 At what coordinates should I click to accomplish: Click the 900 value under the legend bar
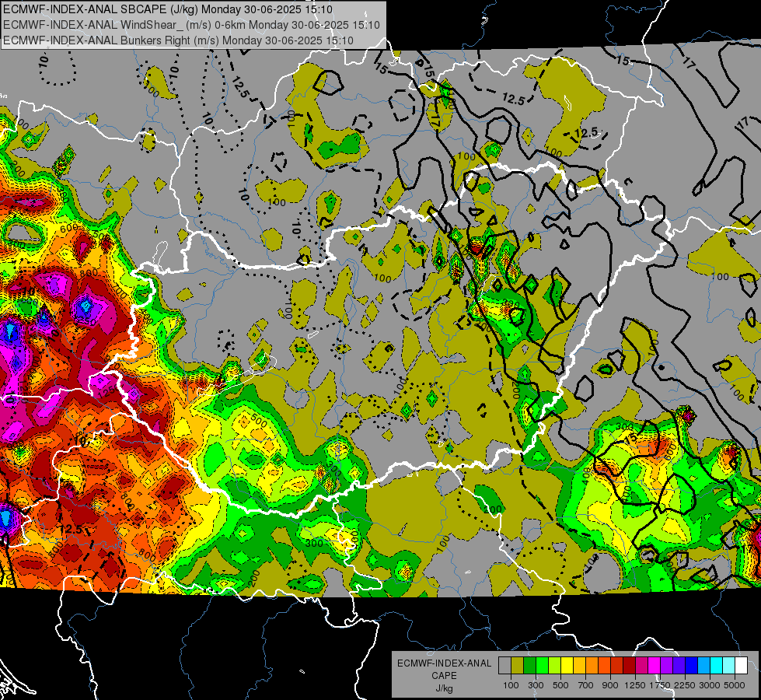point(610,685)
